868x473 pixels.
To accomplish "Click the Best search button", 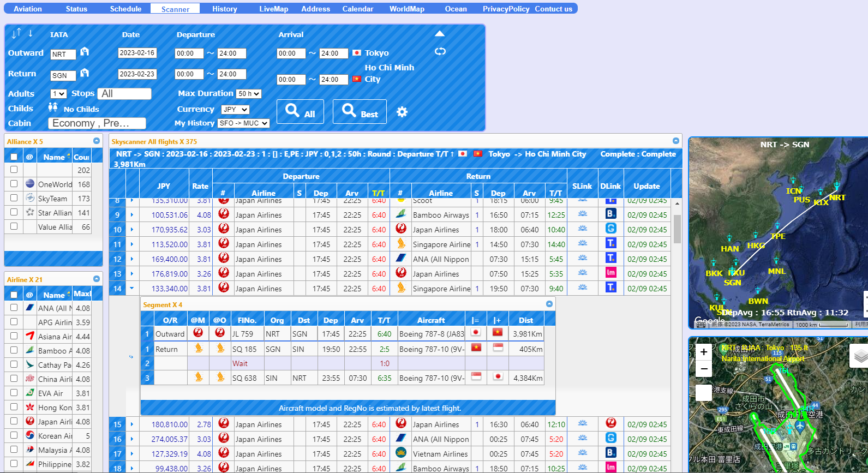I will (x=360, y=112).
